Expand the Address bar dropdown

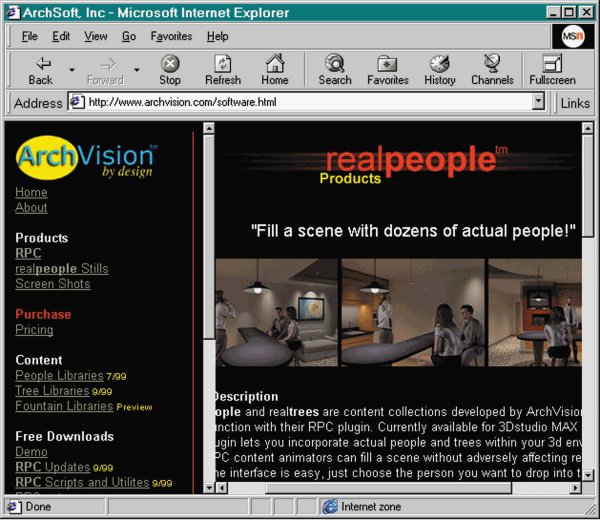538,102
